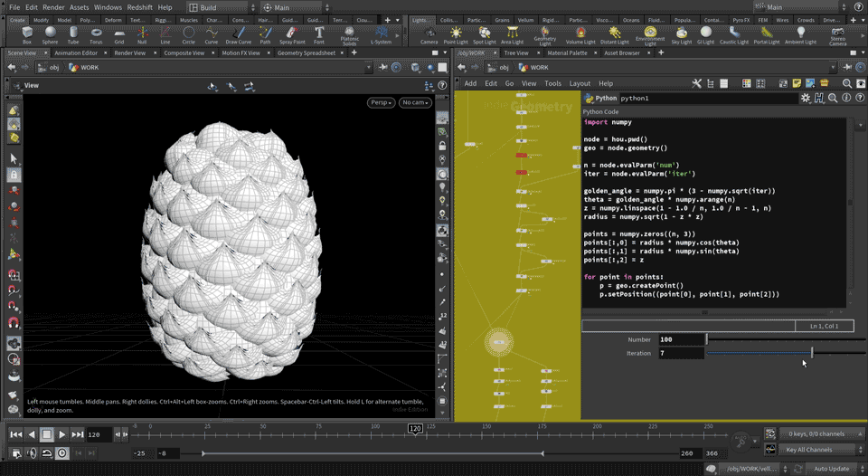Click the Platonic Solids shelf tool
Viewport: 868px width, 476px height.
click(x=350, y=35)
